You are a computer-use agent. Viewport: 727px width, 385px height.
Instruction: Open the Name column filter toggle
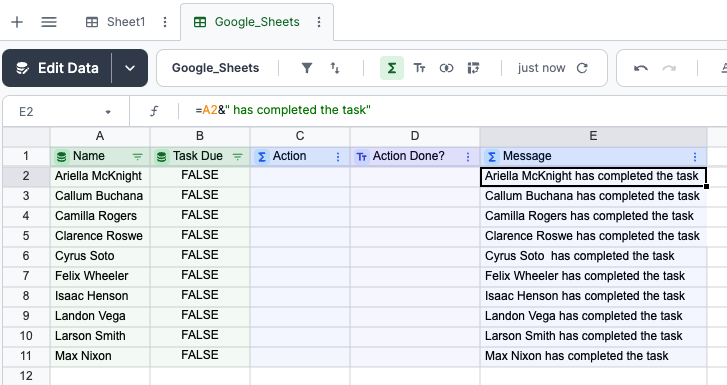coord(138,157)
